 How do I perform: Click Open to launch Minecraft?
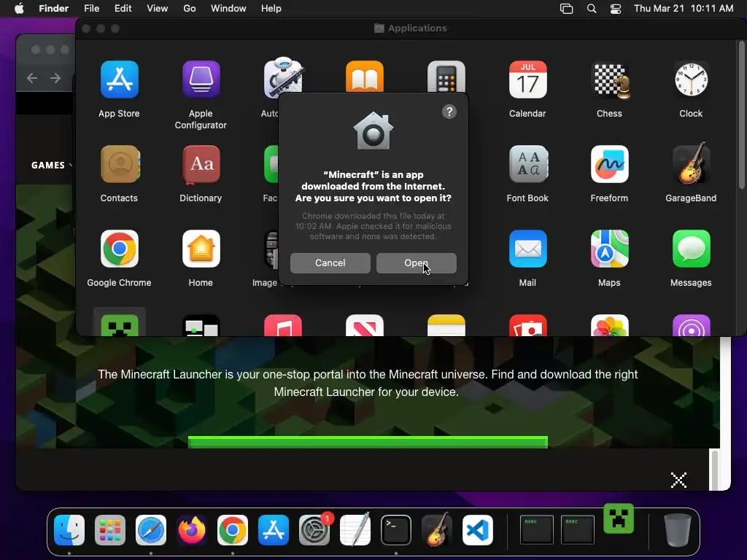coord(417,262)
